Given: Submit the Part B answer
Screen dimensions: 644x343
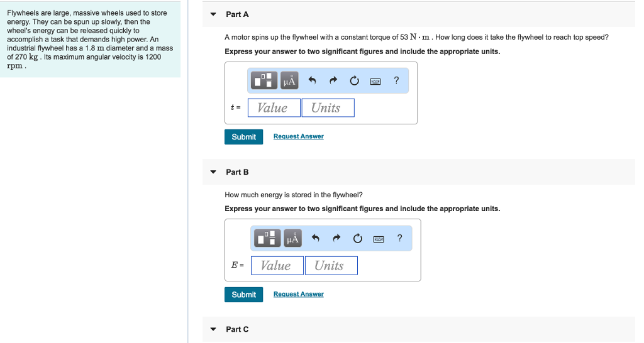Looking at the screenshot, I should [243, 295].
